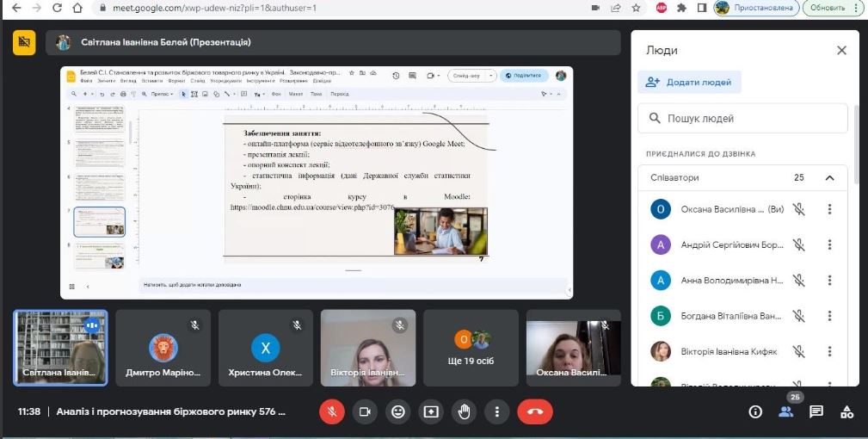Open the meeting details info icon
This screenshot has width=868, height=439.
click(755, 411)
